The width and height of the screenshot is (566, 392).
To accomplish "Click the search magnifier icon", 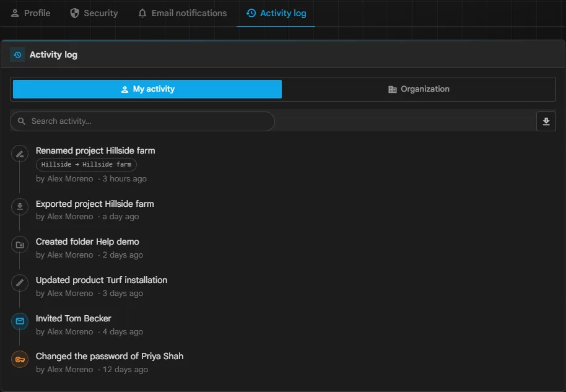I will [x=22, y=121].
